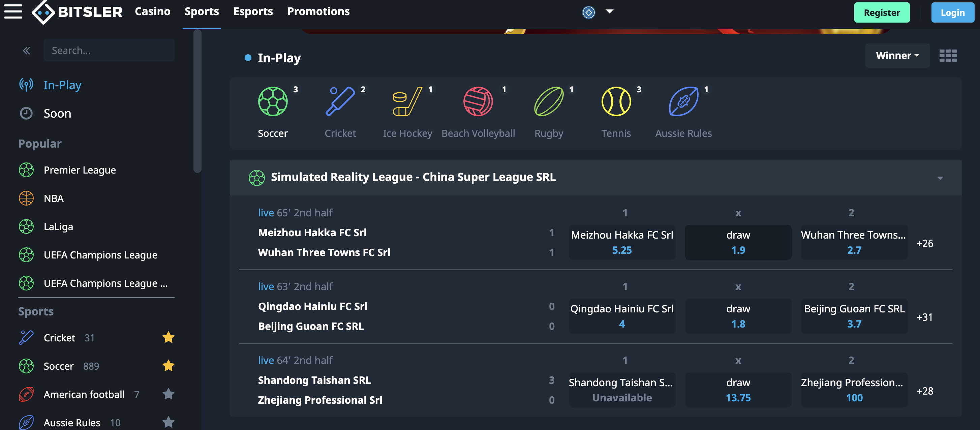Select the Cricket in-play sport icon
980x430 pixels.
click(x=340, y=101)
